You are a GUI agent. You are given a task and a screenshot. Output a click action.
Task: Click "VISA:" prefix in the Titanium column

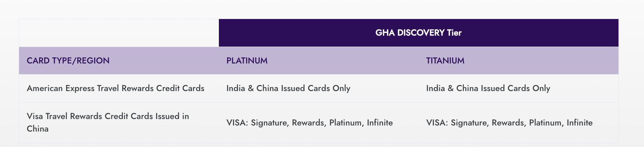point(437,123)
